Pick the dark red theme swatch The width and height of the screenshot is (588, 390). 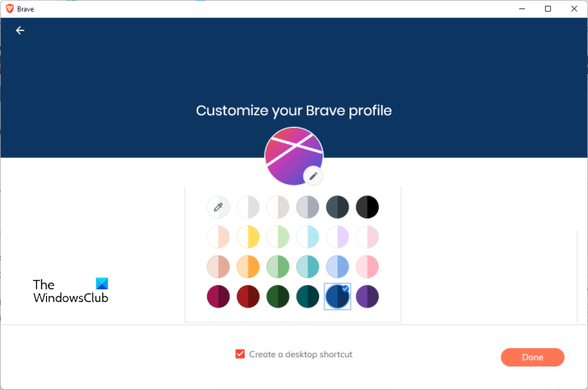248,297
